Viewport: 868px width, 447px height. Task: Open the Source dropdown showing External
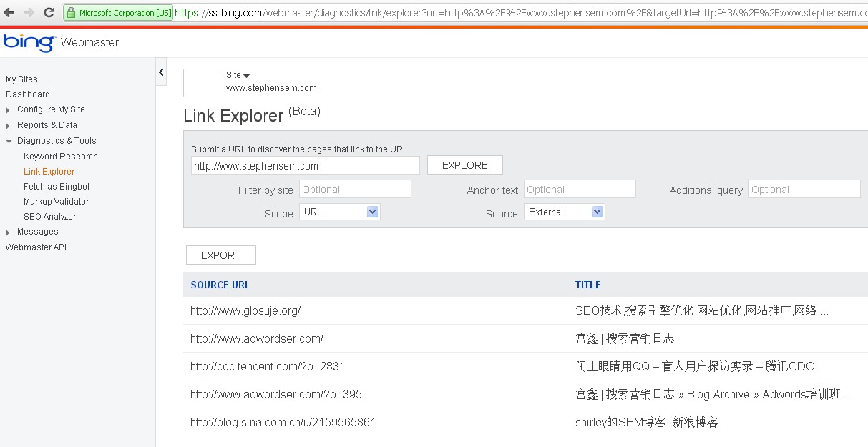click(565, 212)
